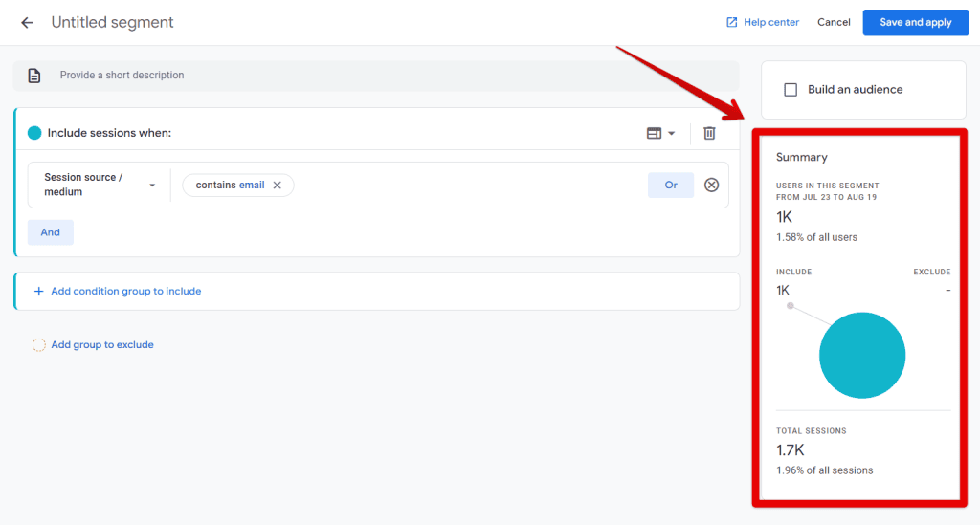Click the And condition button
The width and height of the screenshot is (980, 525).
pyautogui.click(x=51, y=232)
